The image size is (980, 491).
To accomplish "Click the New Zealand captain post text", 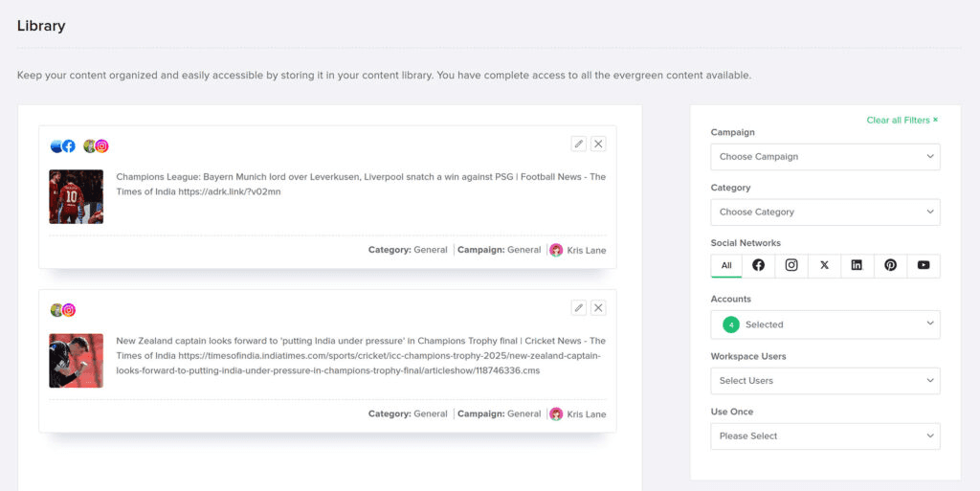I will [361, 356].
